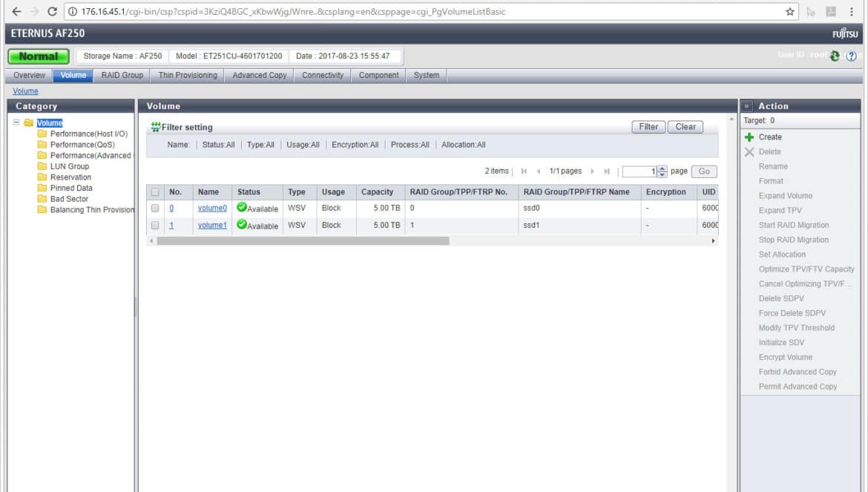The height and width of the screenshot is (492, 868).
Task: Select Performance(Advanced in category tree
Action: tap(91, 156)
